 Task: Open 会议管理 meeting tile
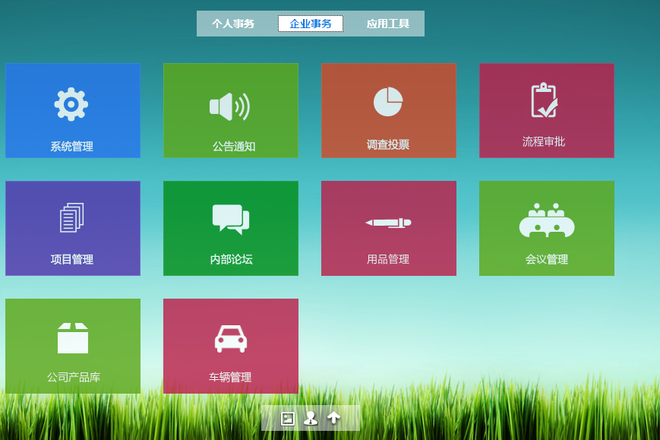[x=545, y=220]
